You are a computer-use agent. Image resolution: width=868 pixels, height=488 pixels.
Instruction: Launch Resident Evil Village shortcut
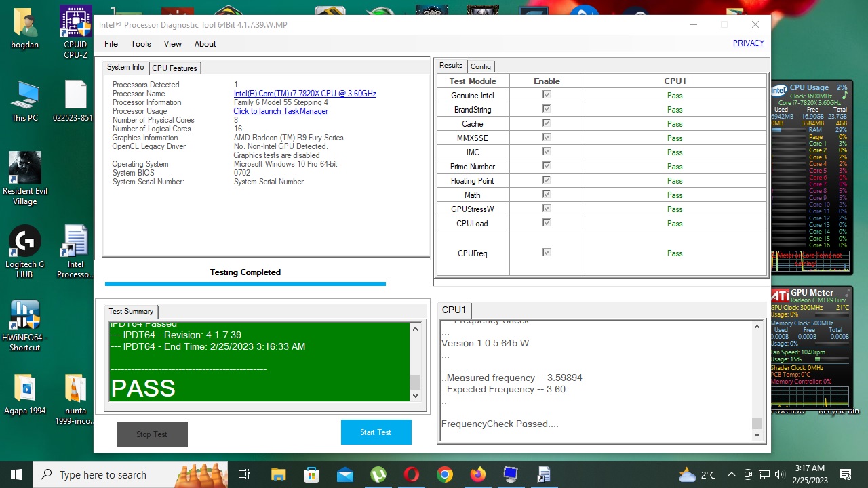(25, 178)
